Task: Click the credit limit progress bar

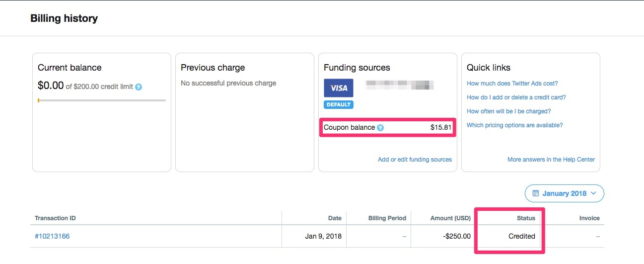Action: (x=102, y=100)
